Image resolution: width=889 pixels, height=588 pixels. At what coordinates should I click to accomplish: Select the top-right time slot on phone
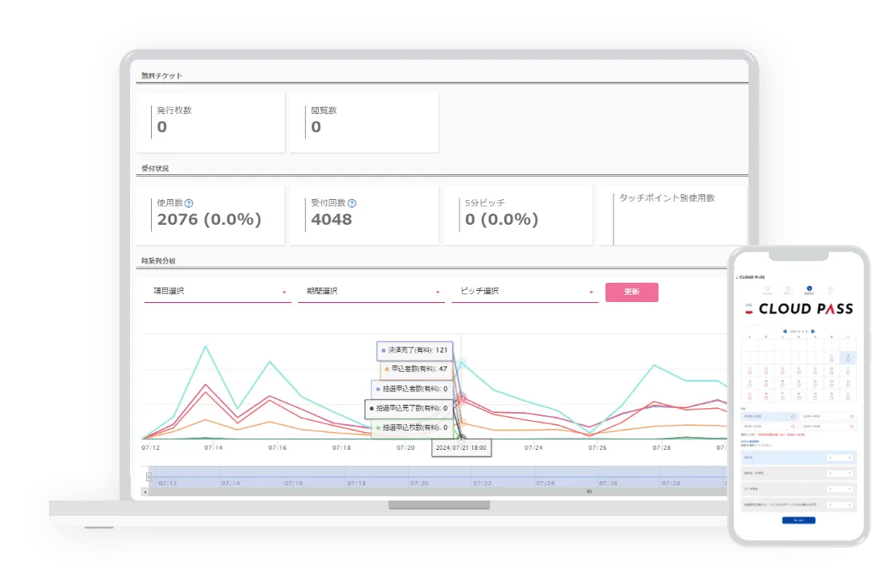coord(826,416)
